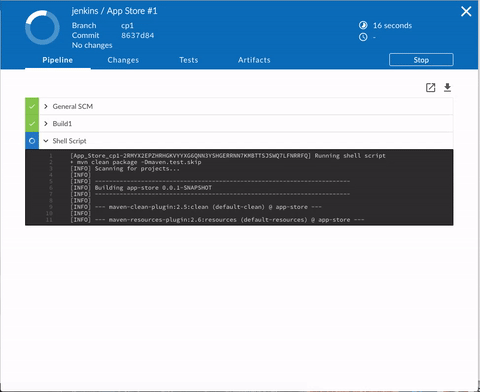Expand the General SCM step
Screen dimensions: 480x392
click(x=46, y=106)
